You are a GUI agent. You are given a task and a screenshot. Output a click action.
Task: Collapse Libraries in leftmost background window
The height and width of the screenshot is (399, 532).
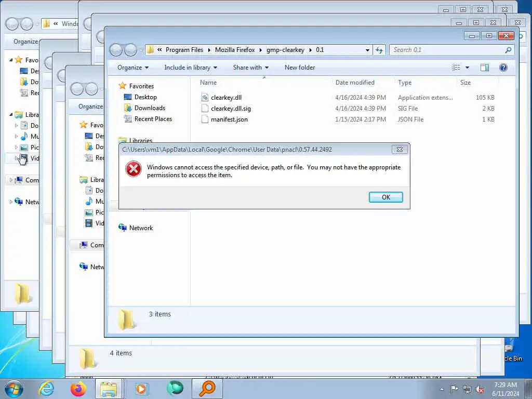coord(11,115)
